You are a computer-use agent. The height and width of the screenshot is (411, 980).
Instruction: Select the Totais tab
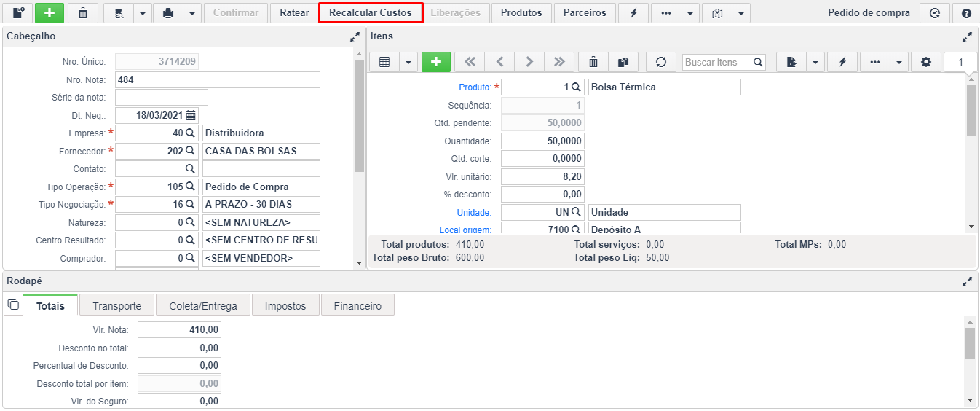(x=50, y=306)
